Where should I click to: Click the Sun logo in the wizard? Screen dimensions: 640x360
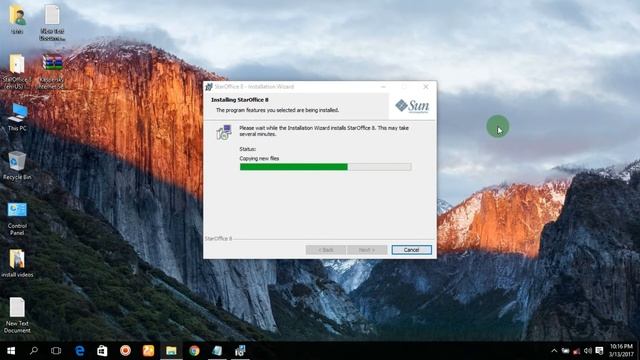point(412,106)
